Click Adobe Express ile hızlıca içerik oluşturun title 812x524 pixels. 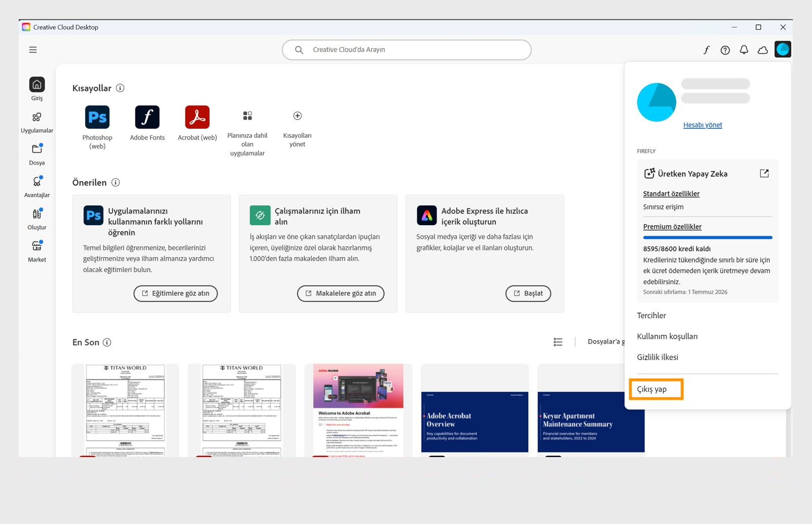pyautogui.click(x=485, y=216)
